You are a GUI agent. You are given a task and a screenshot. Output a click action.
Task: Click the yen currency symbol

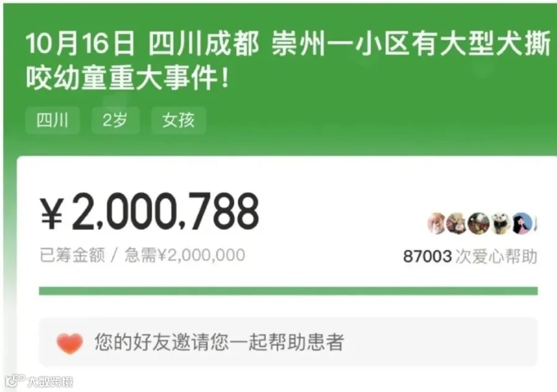(x=52, y=213)
